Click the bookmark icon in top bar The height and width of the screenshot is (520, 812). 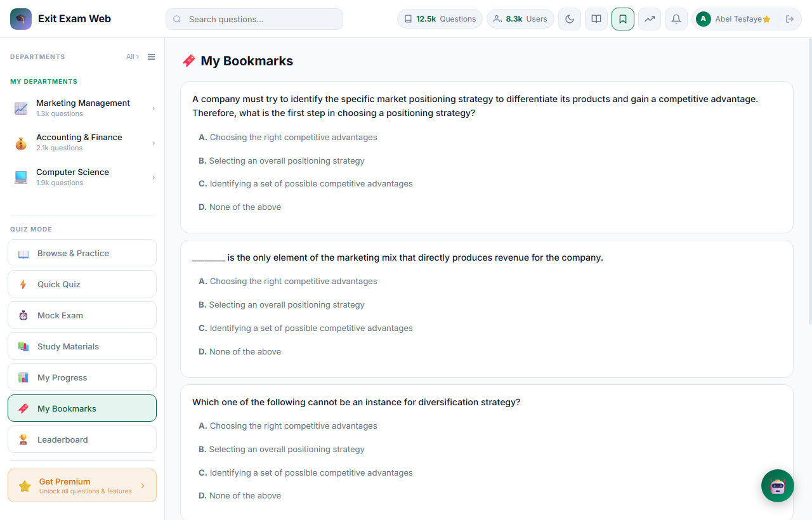623,19
